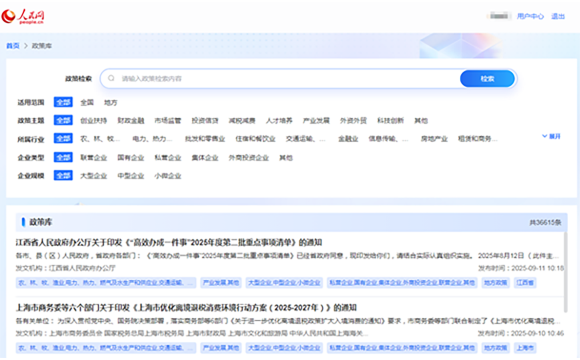
Task: Filter enterprise type by 私营企业
Action: click(168, 158)
